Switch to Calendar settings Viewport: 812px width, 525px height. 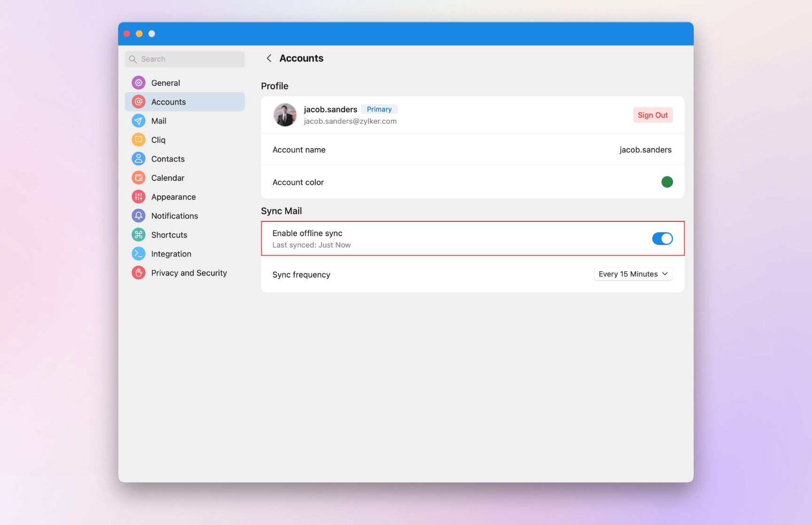pos(185,178)
